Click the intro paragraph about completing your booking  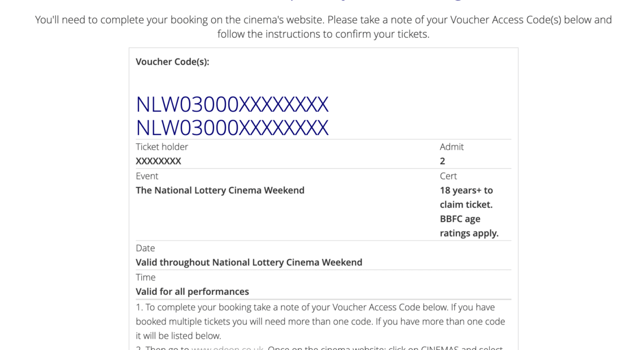[323, 27]
